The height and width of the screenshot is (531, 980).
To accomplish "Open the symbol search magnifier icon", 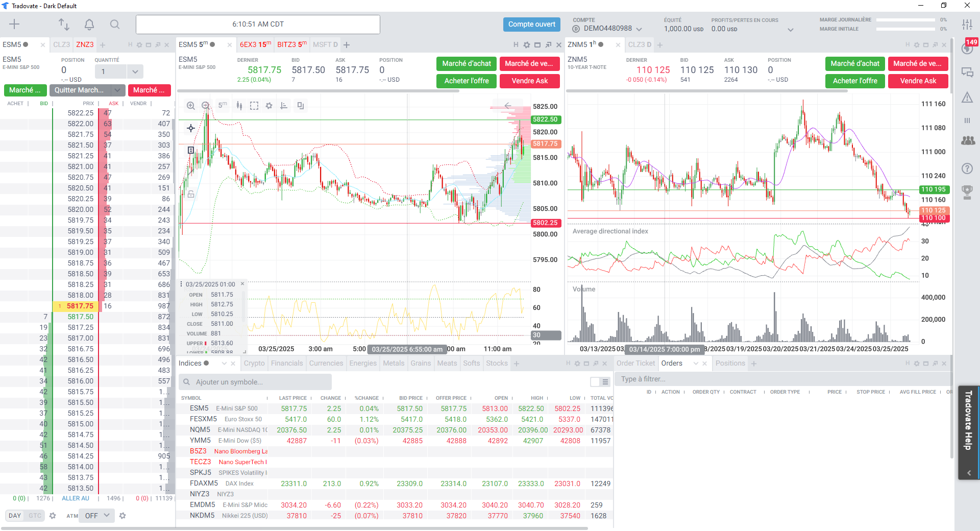I will point(115,24).
